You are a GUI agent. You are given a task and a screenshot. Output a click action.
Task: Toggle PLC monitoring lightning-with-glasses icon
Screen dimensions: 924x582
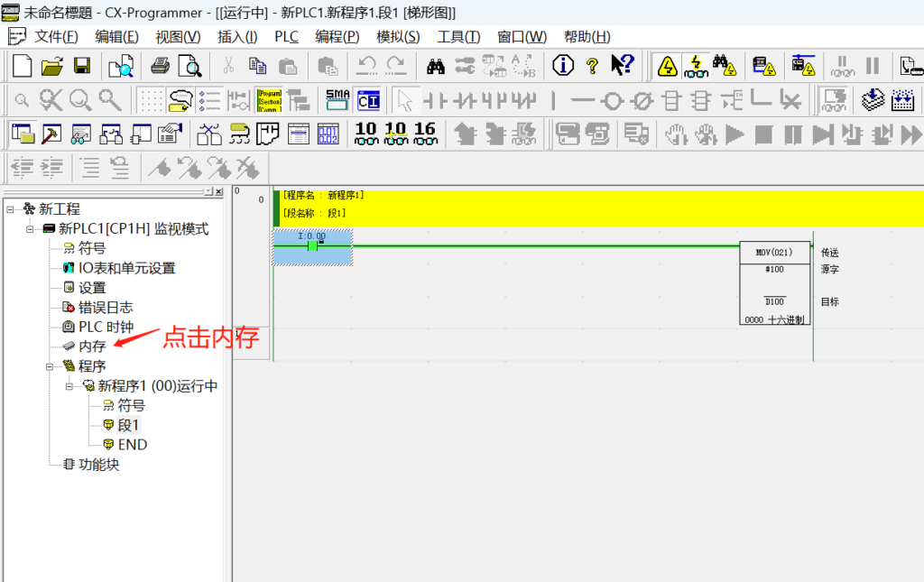point(696,66)
